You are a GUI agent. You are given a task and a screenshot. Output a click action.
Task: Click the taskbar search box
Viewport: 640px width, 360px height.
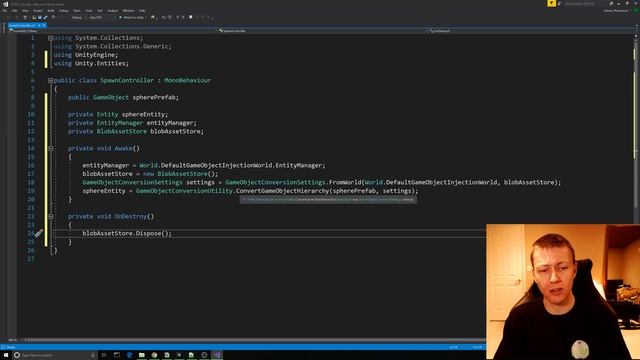pyautogui.click(x=54, y=355)
